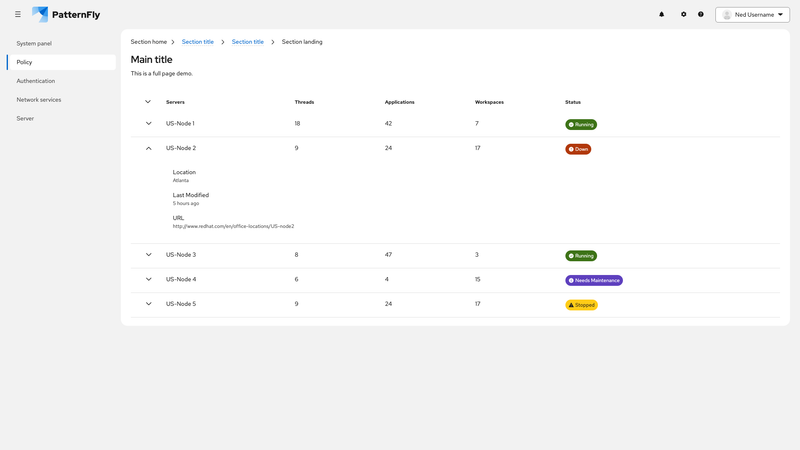
Task: Open the notifications bell
Action: tap(662, 14)
